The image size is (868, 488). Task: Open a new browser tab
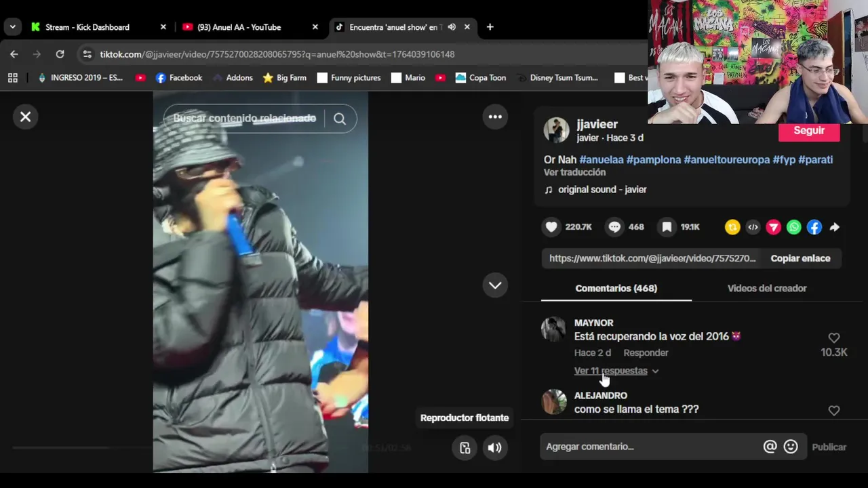490,27
